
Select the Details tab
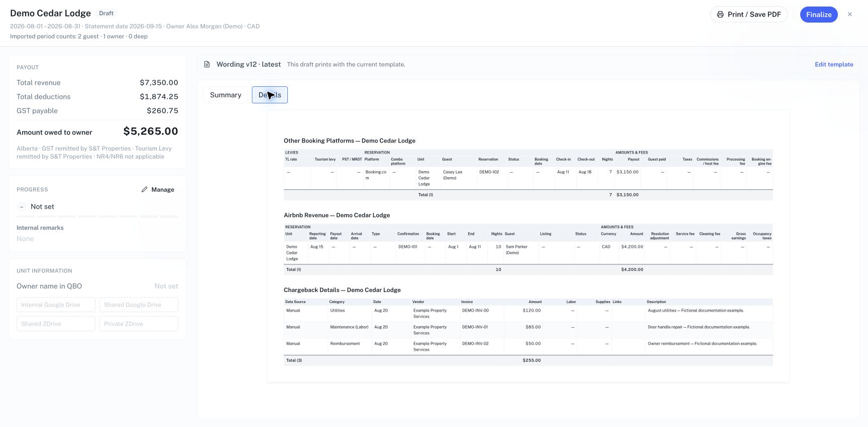click(270, 95)
